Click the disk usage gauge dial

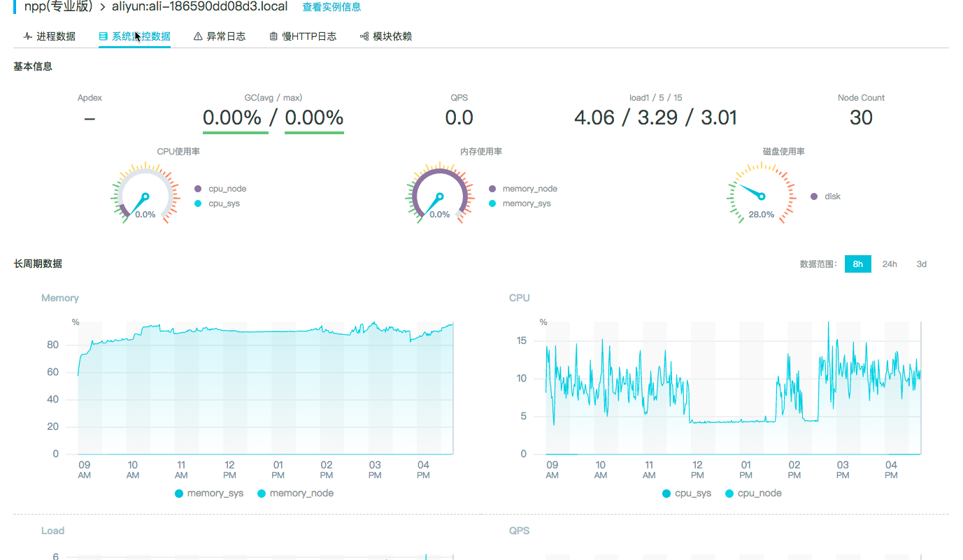pyautogui.click(x=761, y=196)
